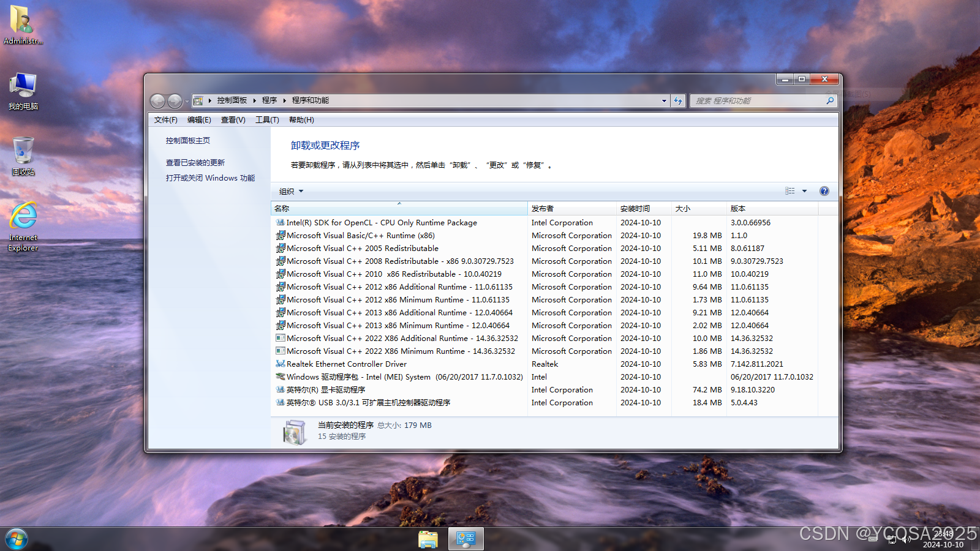
Task: Open the 编辑(E) menu
Action: 199,120
